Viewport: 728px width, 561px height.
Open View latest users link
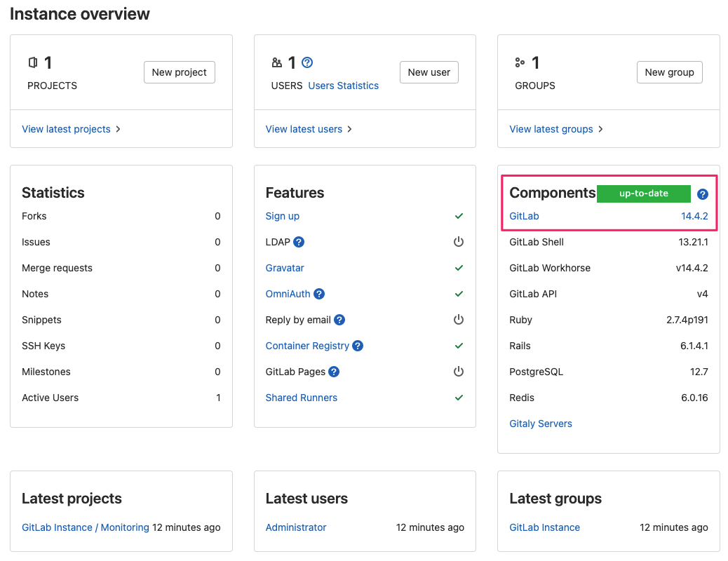pyautogui.click(x=304, y=129)
